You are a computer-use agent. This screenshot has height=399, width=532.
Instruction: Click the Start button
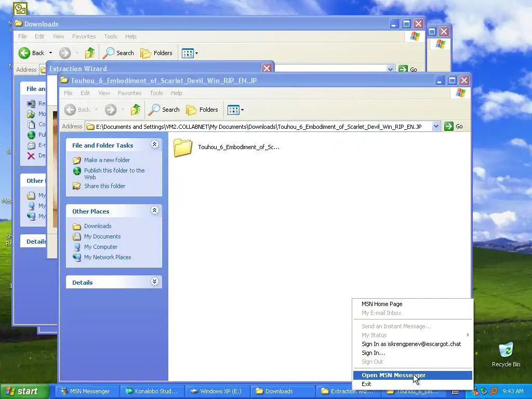24,391
